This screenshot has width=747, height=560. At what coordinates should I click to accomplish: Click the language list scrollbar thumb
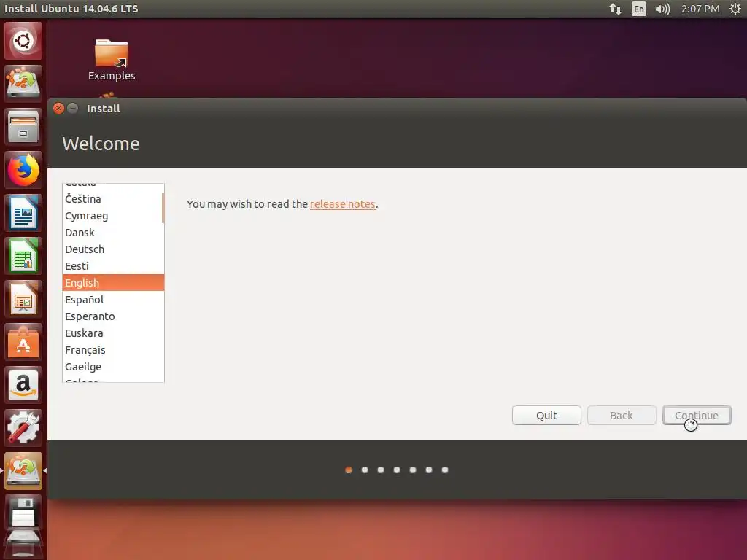point(163,208)
